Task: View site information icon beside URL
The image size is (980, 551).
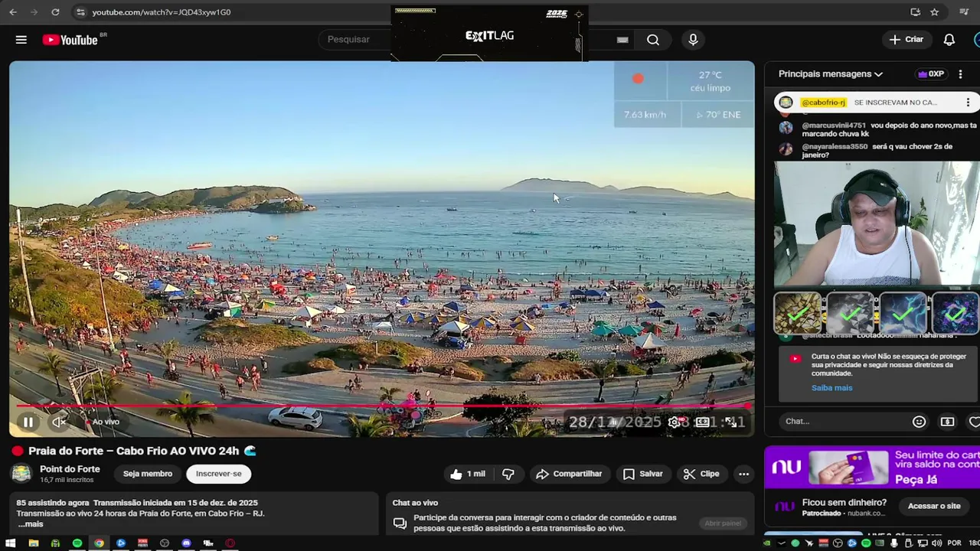Action: (x=80, y=12)
